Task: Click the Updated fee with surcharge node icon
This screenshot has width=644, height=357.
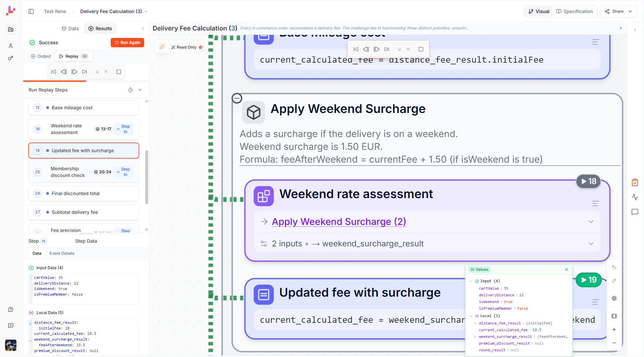Action: click(264, 295)
